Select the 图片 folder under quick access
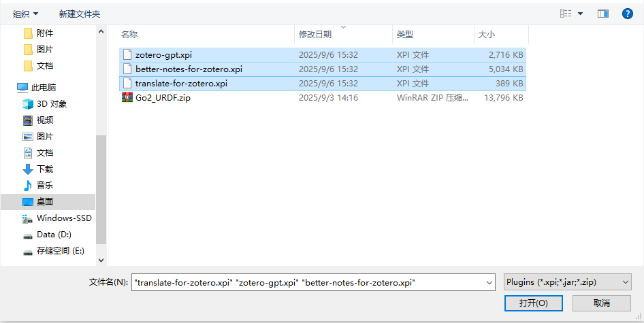This screenshot has width=644, height=323. coord(45,49)
